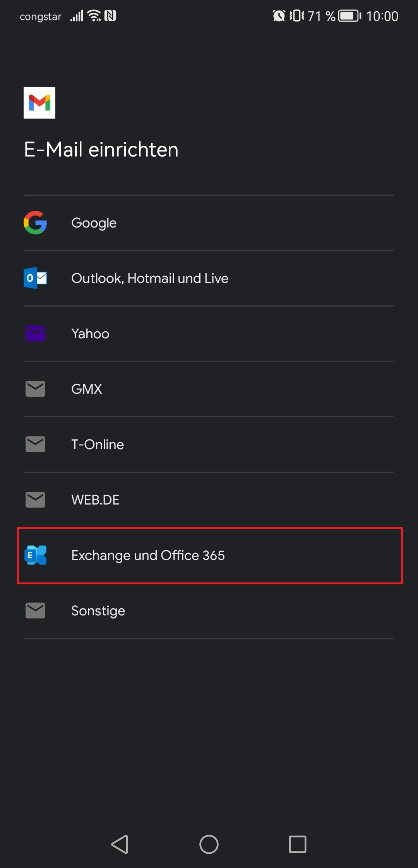
Task: Tap the WEB.DE envelope icon
Action: pos(35,499)
